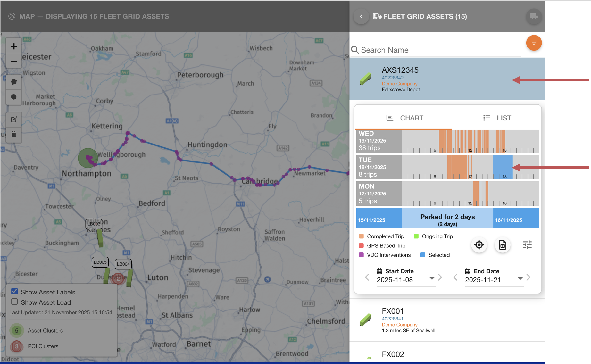Open the filter options via the orange filter icon
This screenshot has width=591, height=364.
click(x=534, y=43)
